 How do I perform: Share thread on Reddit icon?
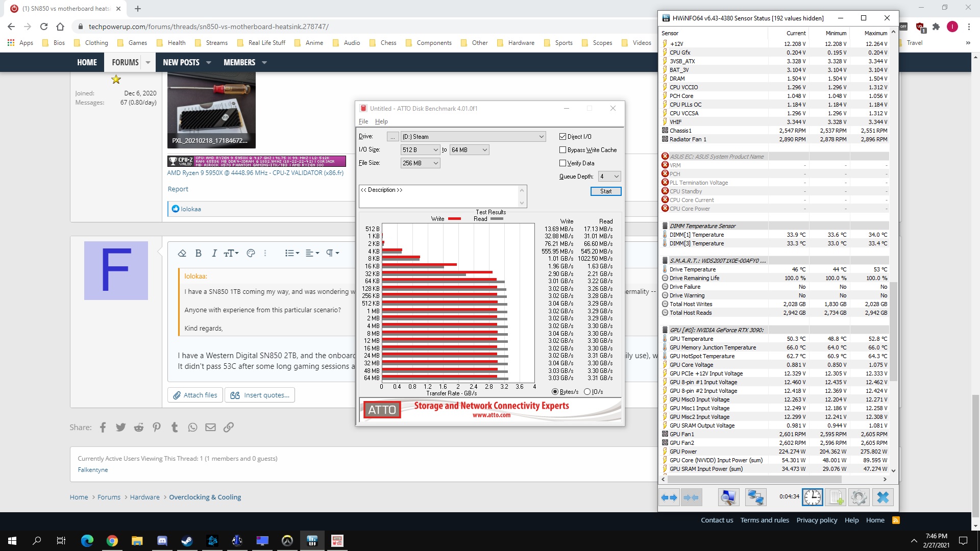(139, 428)
